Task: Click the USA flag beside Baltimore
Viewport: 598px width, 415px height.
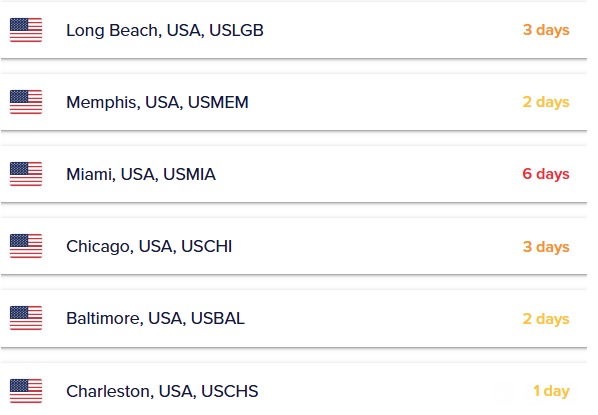Action: pos(26,318)
